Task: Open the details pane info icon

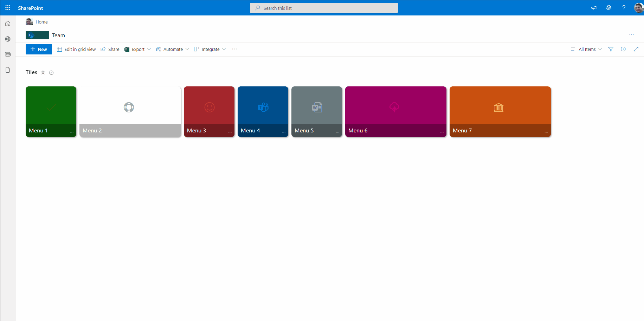Action: click(x=623, y=49)
